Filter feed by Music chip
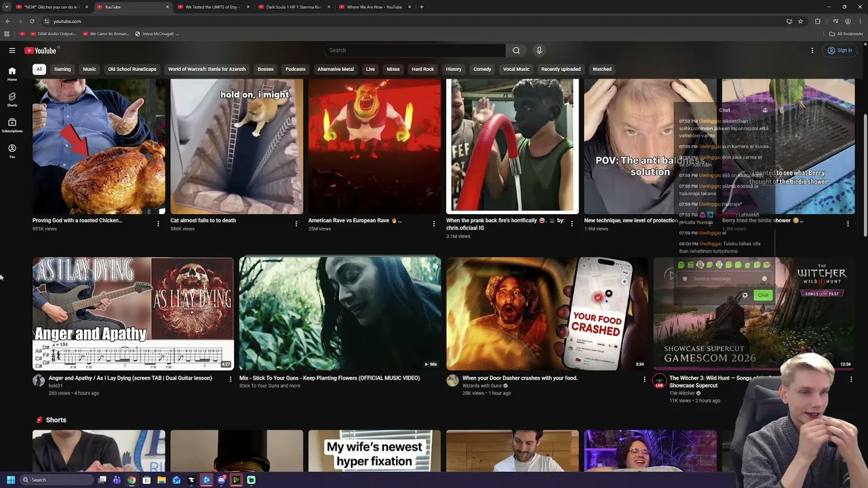868x488 pixels. click(90, 69)
